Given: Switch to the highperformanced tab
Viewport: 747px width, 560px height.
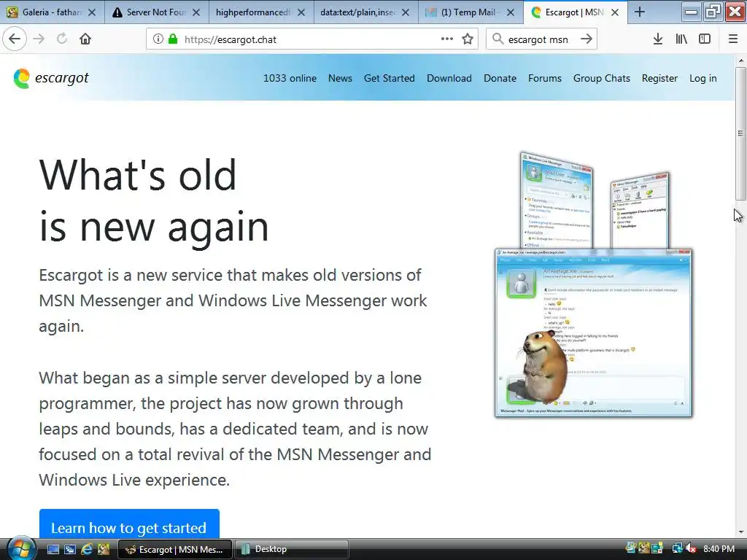Looking at the screenshot, I should click(261, 12).
